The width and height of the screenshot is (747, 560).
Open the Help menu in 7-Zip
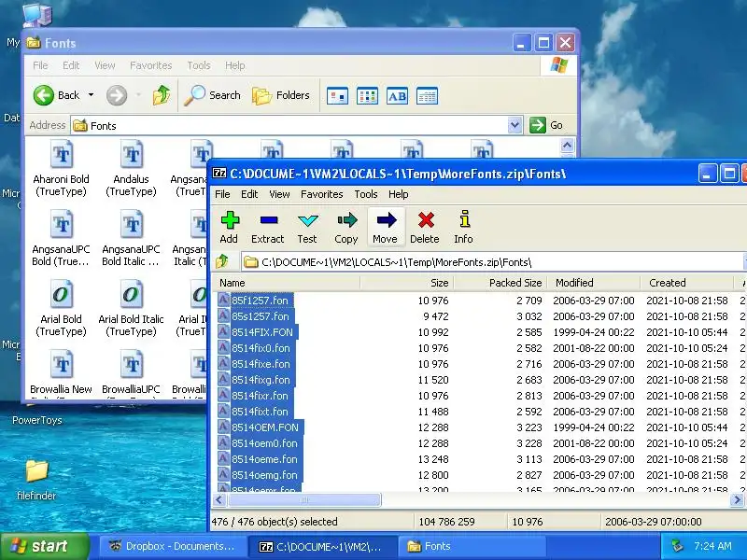399,194
